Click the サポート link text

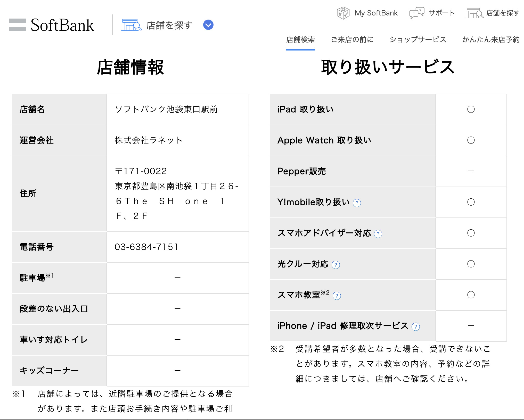442,13
